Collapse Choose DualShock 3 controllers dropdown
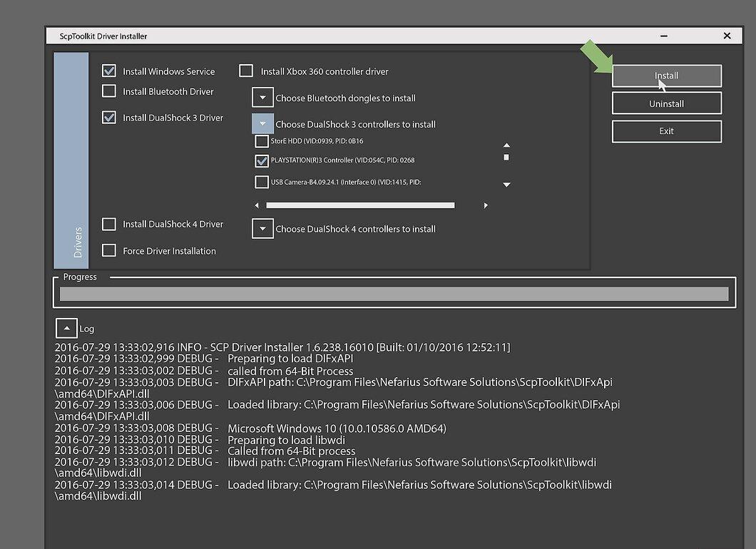 tap(262, 124)
